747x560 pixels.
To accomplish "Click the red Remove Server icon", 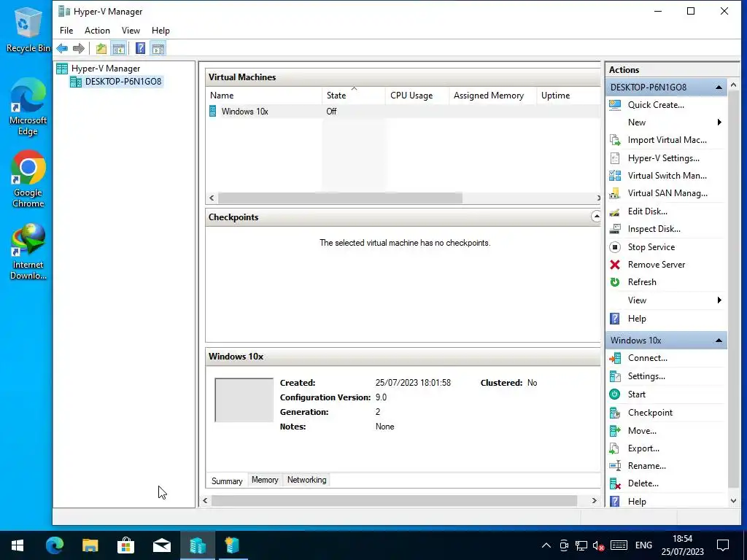I will [x=615, y=265].
